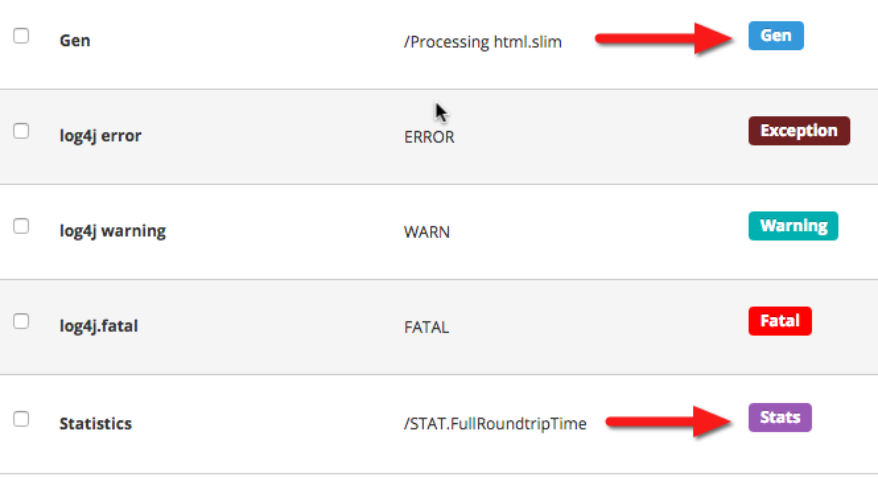Toggle the Statistics row checkbox

(x=21, y=419)
